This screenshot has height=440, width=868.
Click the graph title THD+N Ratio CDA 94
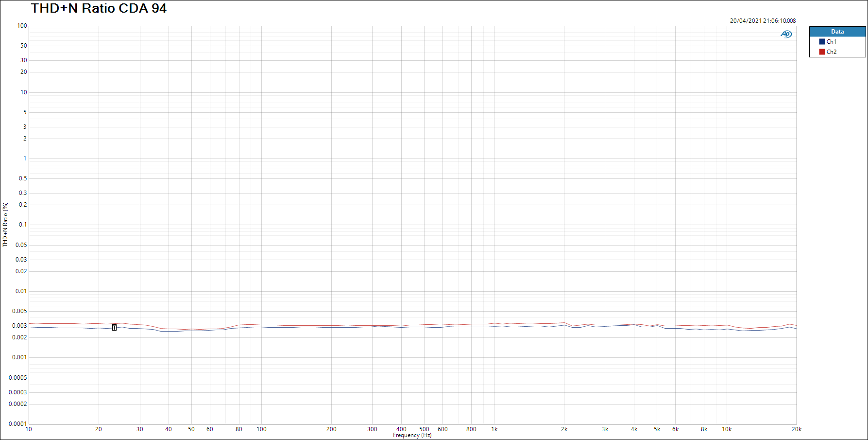click(99, 8)
